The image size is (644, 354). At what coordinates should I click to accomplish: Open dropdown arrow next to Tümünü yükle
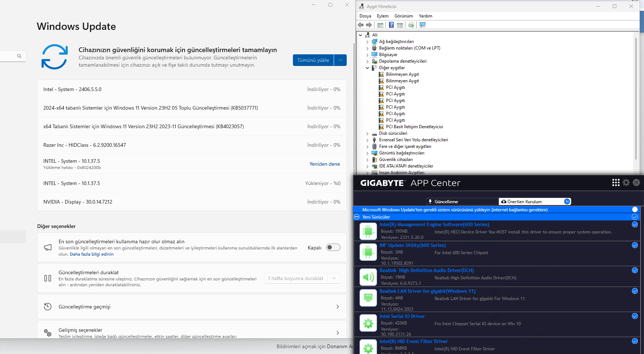click(x=340, y=60)
